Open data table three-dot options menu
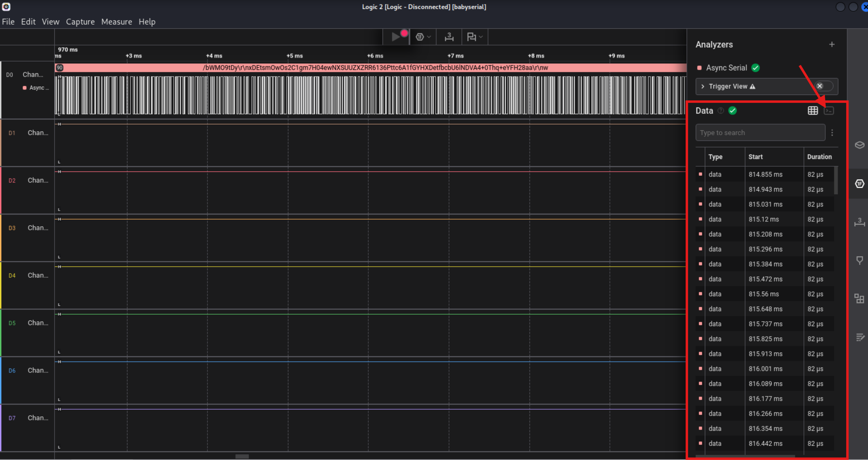Viewport: 868px width, 460px height. pos(832,133)
